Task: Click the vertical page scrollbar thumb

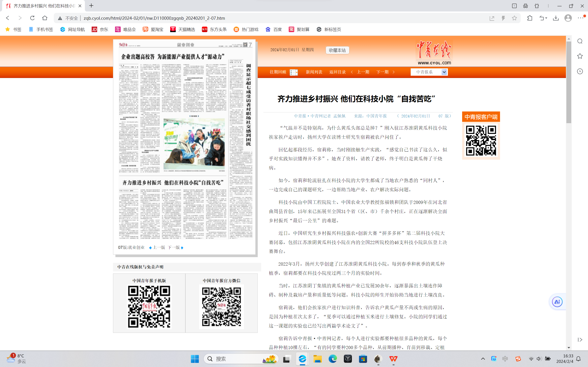Action: point(568,83)
